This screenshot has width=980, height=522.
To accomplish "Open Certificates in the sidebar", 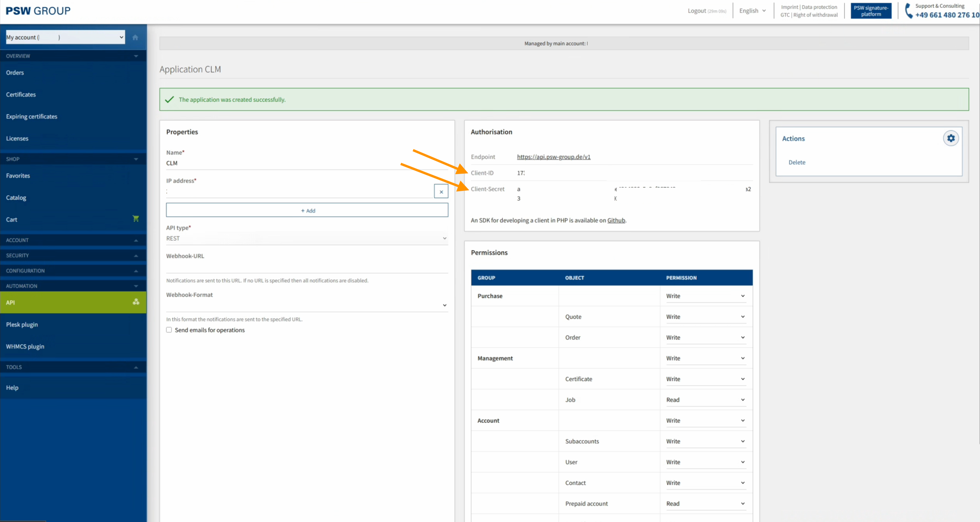I will [x=21, y=94].
